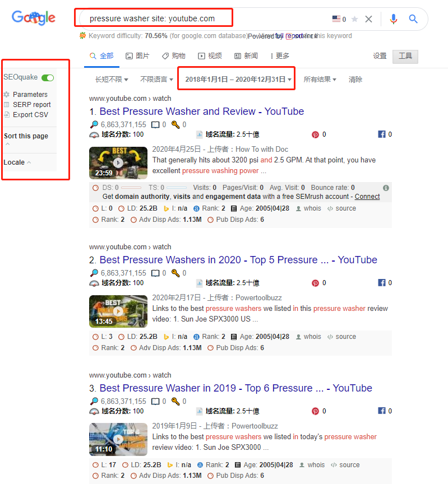Click the 工具 tools button
The image size is (448, 484).
(405, 57)
